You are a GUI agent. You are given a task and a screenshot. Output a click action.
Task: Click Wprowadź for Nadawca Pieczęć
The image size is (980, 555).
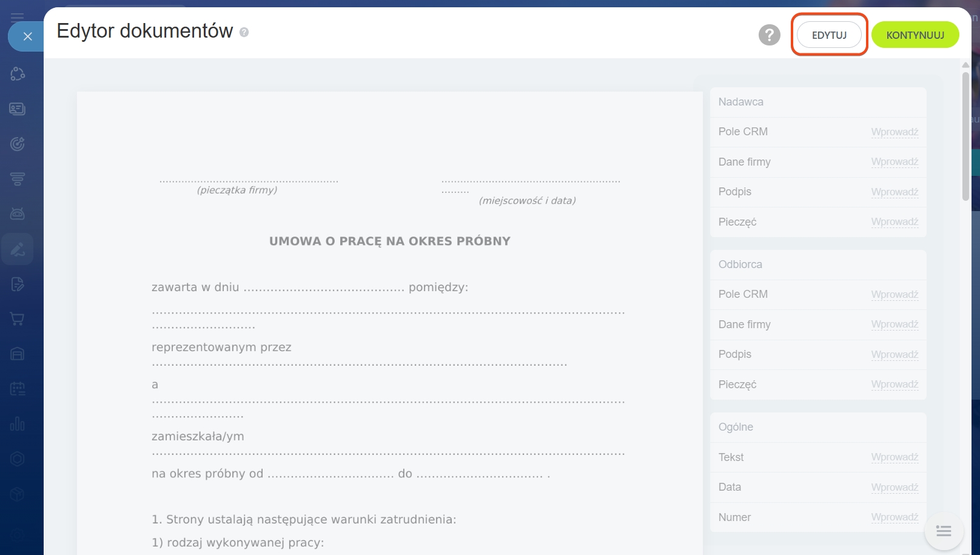(x=894, y=222)
